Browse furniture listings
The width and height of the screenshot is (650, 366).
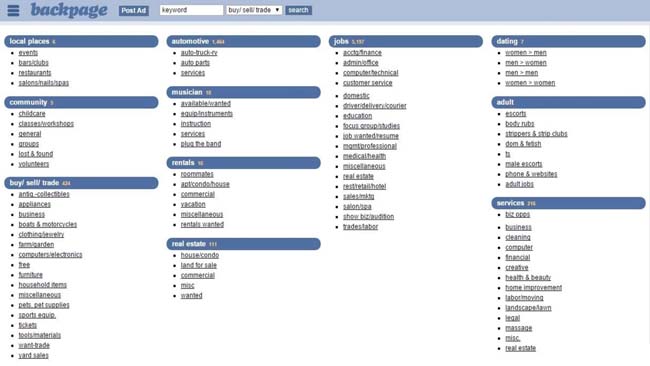(x=30, y=275)
